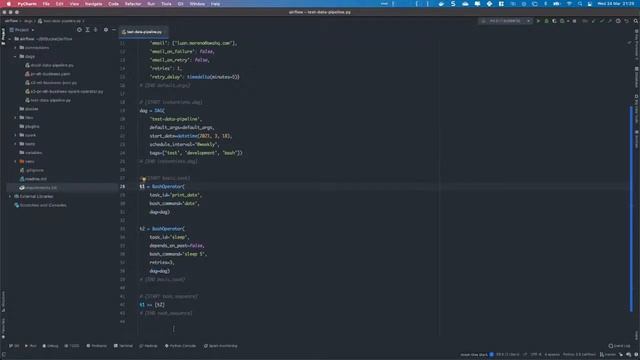Open the git branch master widget
The height and width of the screenshot is (360, 640).
coord(608,355)
